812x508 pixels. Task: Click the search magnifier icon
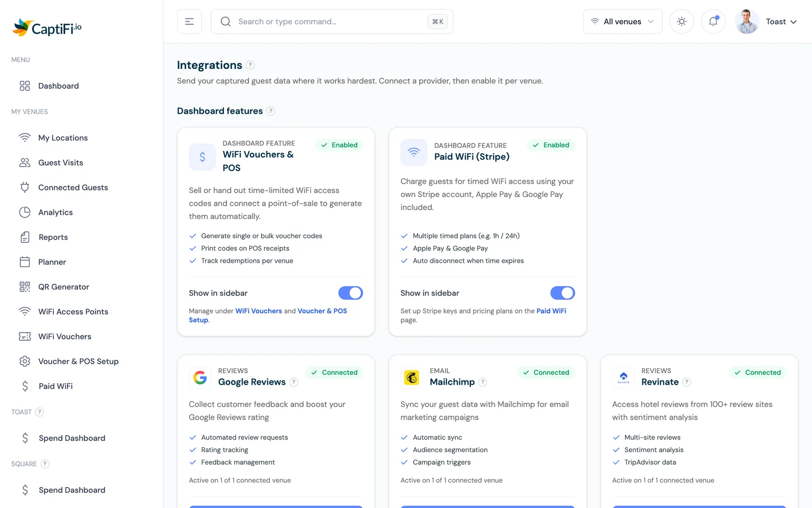coord(225,21)
